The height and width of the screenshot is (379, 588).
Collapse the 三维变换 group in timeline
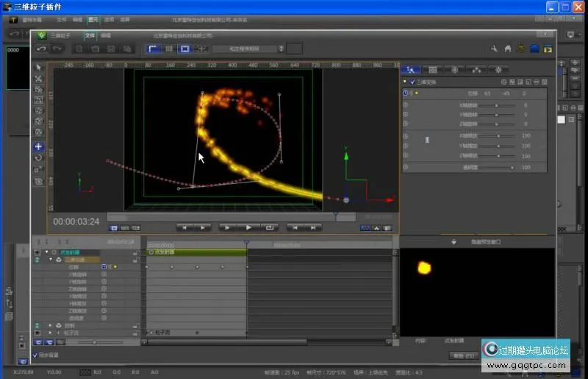(x=51, y=259)
